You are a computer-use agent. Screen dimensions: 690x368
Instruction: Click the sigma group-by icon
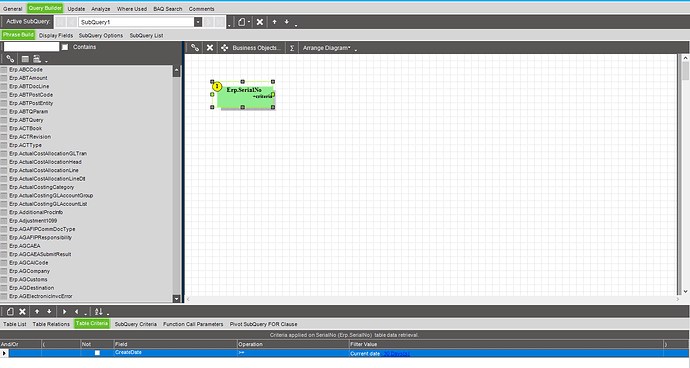(x=291, y=48)
